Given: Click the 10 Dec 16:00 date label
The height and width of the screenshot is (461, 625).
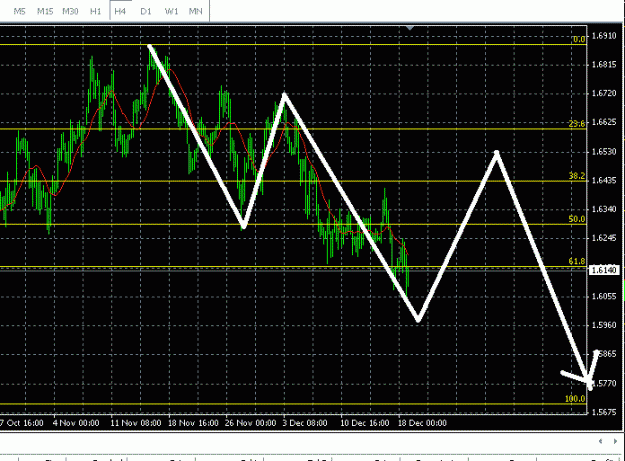Looking at the screenshot, I should [x=365, y=423].
